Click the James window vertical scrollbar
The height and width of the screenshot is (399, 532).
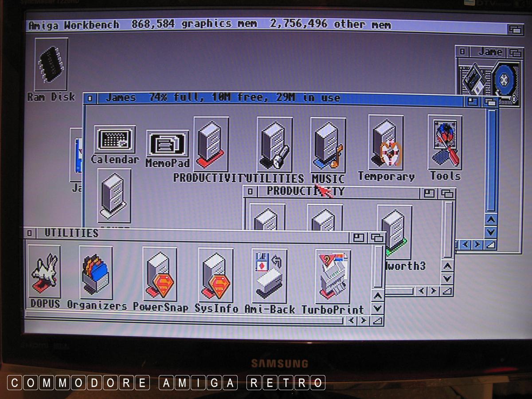pos(491,160)
